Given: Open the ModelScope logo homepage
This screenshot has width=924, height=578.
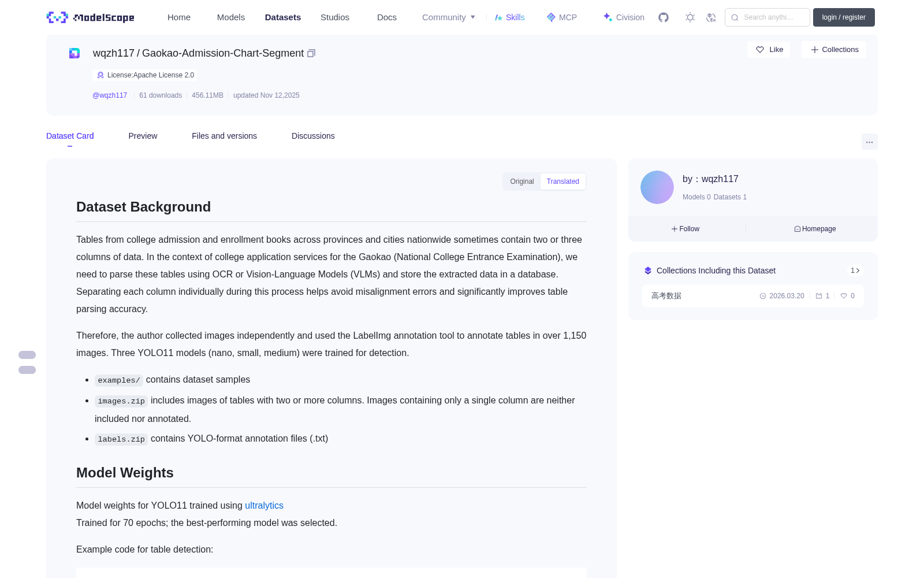Looking at the screenshot, I should (x=90, y=17).
